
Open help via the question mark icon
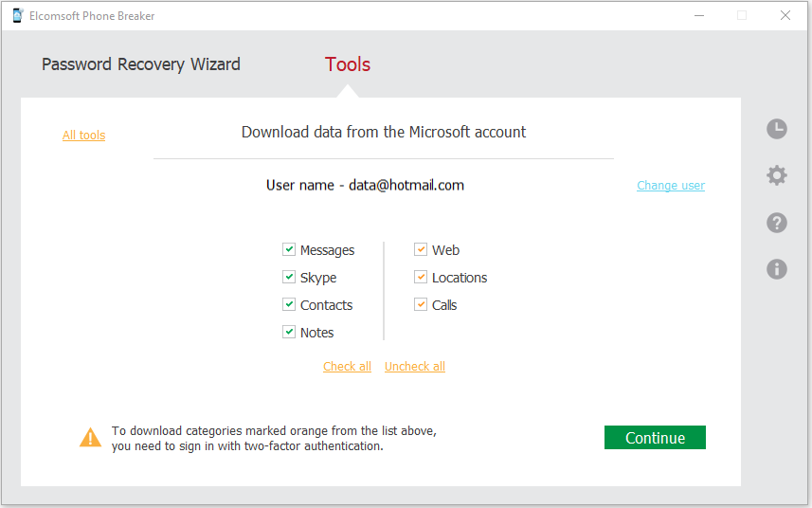tap(777, 223)
